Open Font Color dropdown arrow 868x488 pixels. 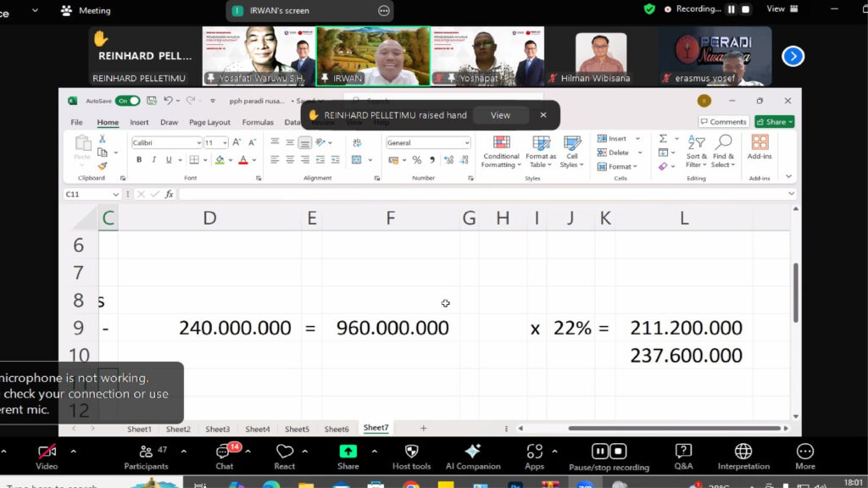click(254, 160)
